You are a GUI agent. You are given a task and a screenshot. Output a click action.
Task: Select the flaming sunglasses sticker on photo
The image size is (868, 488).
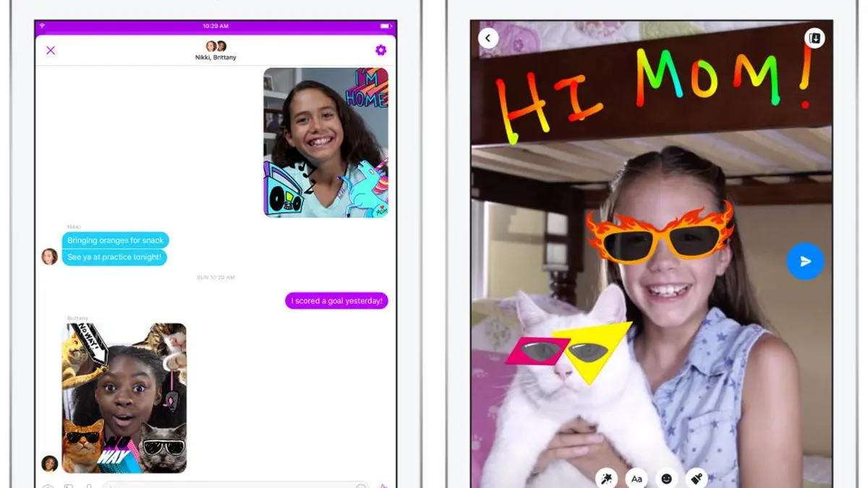point(660,235)
